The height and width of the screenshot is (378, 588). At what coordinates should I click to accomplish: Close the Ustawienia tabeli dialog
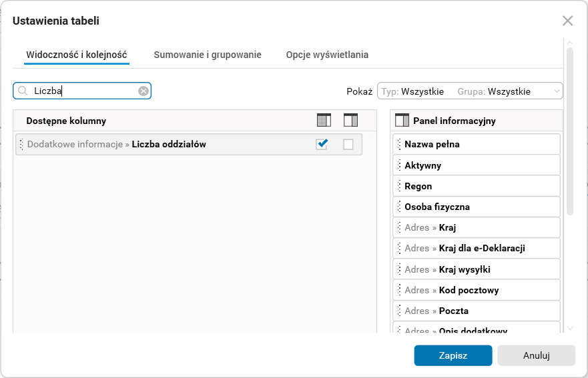[x=568, y=21]
